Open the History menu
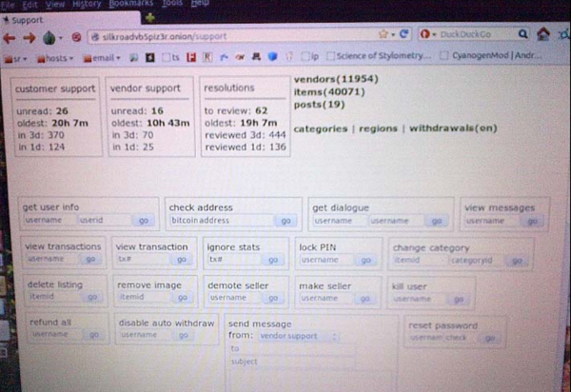The width and height of the screenshot is (571, 392). (x=87, y=4)
